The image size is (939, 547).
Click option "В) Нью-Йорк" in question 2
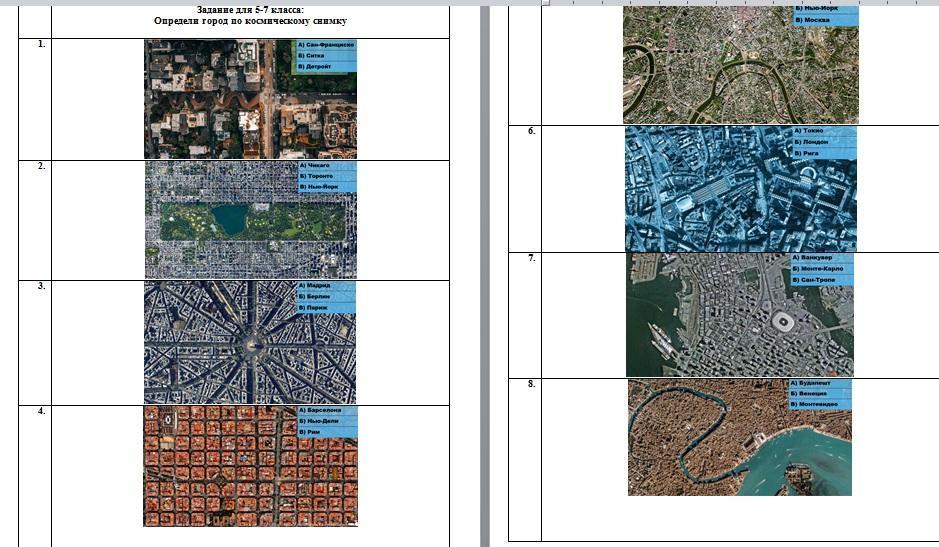pos(319,187)
